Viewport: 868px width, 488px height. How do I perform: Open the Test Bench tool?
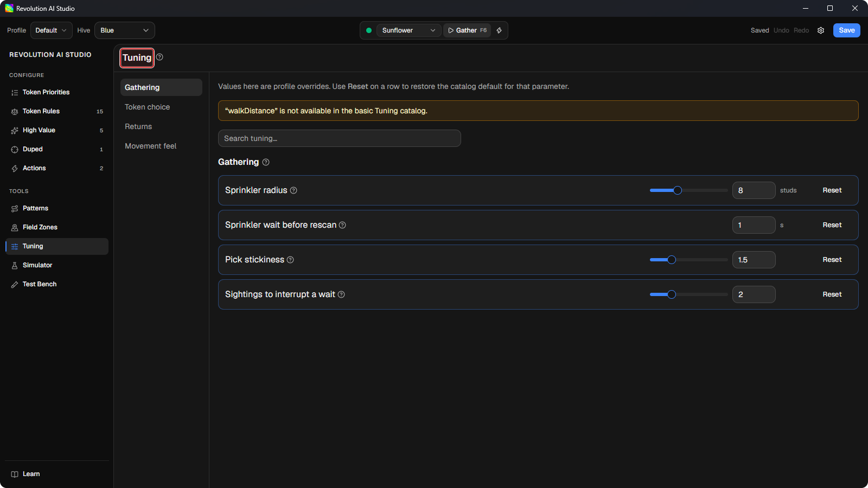(57, 284)
